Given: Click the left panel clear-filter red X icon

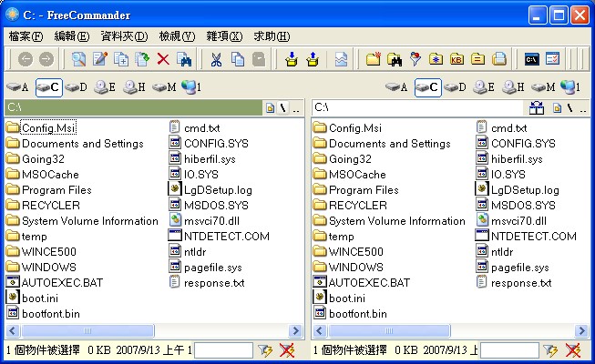Looking at the screenshot, I should coord(287,350).
